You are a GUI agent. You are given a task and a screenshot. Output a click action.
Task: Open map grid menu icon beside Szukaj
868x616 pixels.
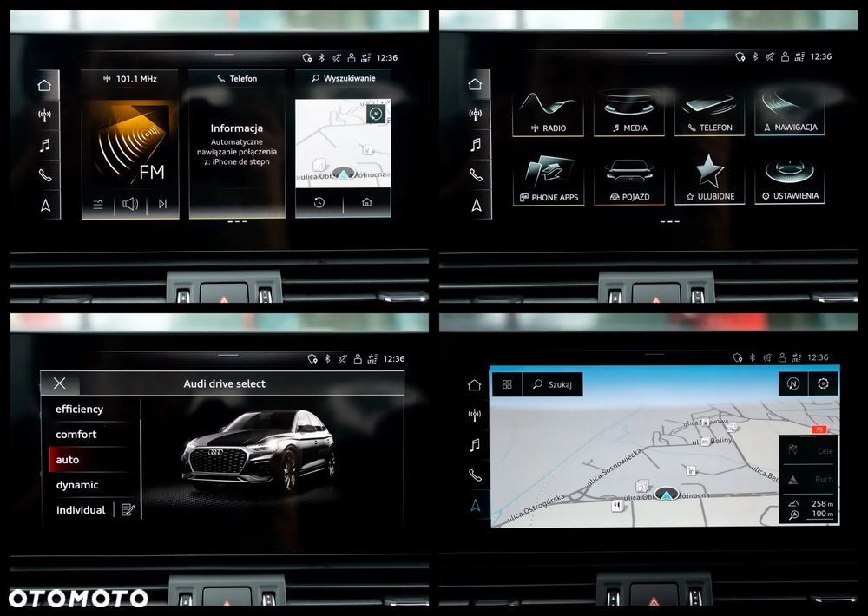(x=507, y=384)
